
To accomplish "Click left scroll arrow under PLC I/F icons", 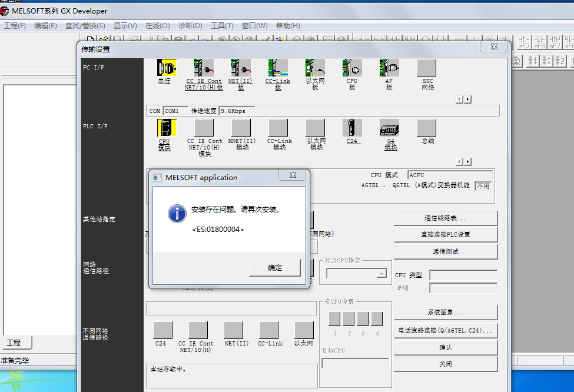I will point(460,161).
